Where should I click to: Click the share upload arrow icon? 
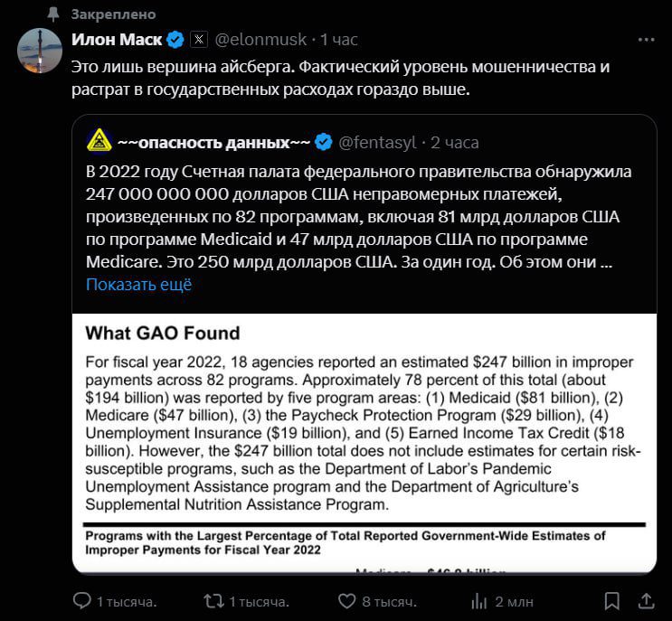click(x=646, y=601)
